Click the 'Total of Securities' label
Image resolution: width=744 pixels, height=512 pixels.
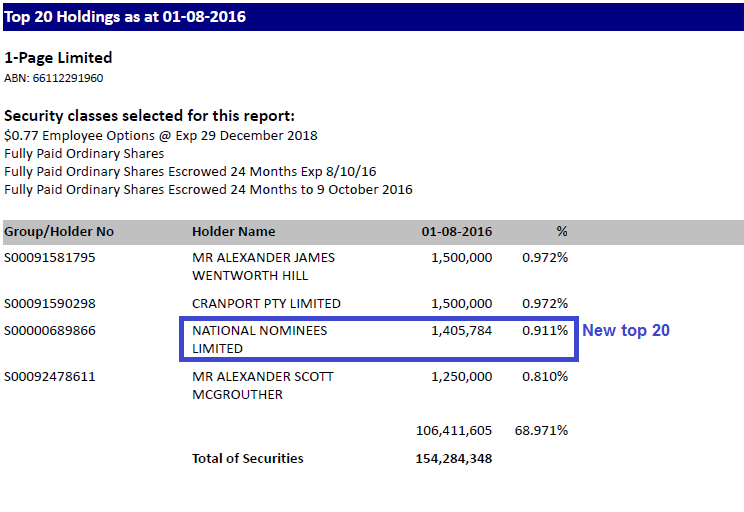[248, 459]
